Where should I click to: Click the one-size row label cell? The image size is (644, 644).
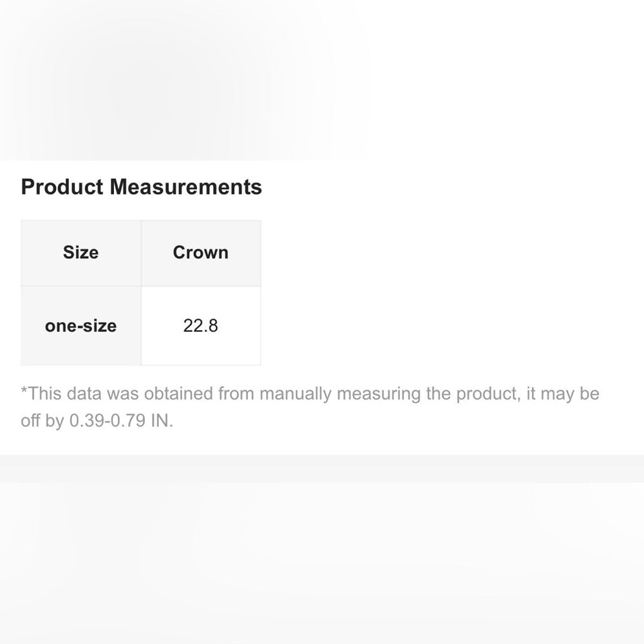coord(81,326)
